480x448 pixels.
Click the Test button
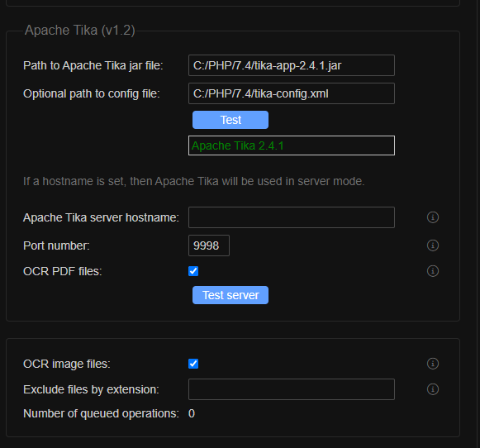[x=230, y=120]
